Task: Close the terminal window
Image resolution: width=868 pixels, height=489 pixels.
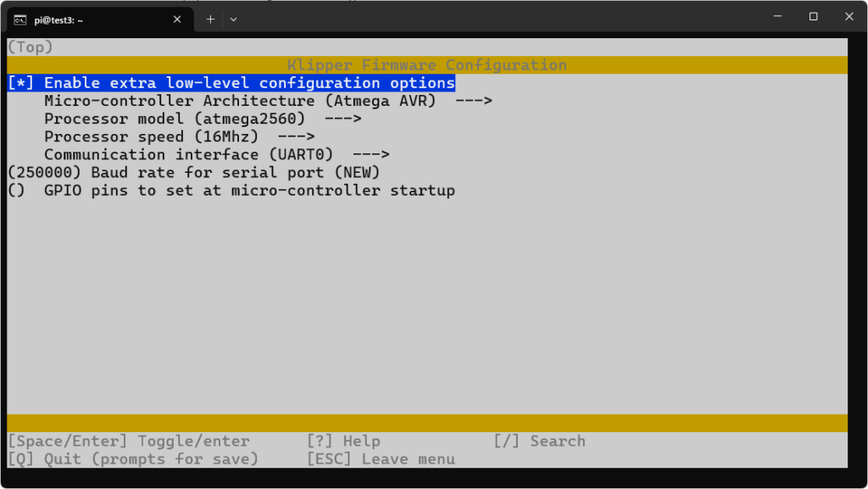Action: 849,16
